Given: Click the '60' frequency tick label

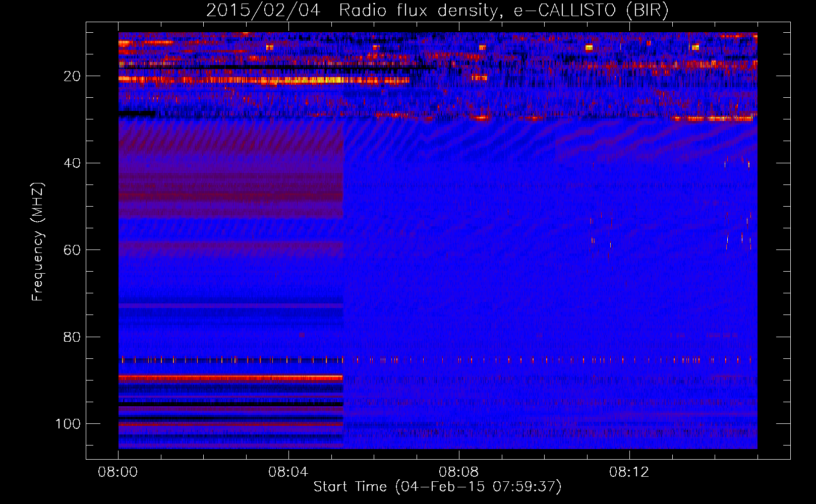Looking at the screenshot, I should pyautogui.click(x=72, y=250).
